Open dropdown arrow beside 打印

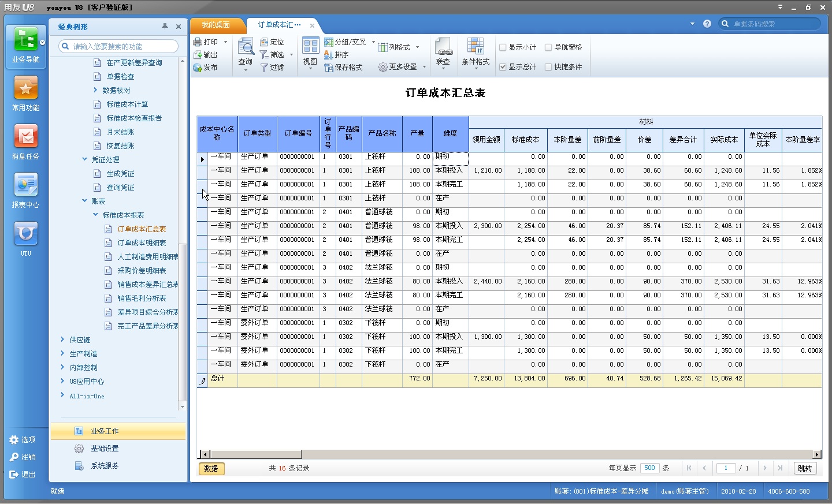[x=225, y=42]
